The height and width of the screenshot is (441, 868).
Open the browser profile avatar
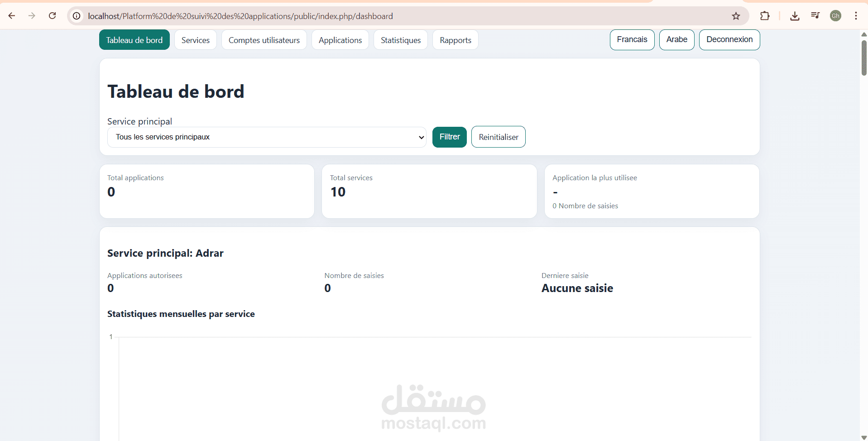point(835,16)
